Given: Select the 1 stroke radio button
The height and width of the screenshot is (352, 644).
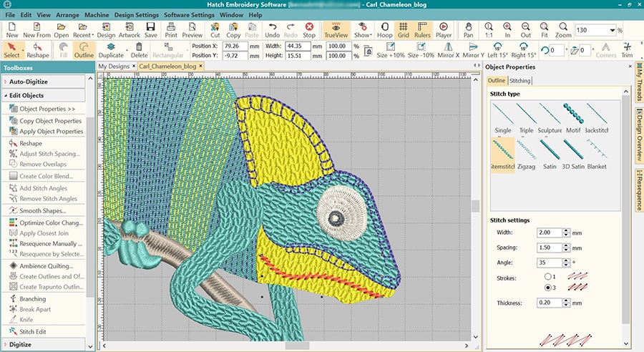Looking at the screenshot, I should [x=549, y=276].
